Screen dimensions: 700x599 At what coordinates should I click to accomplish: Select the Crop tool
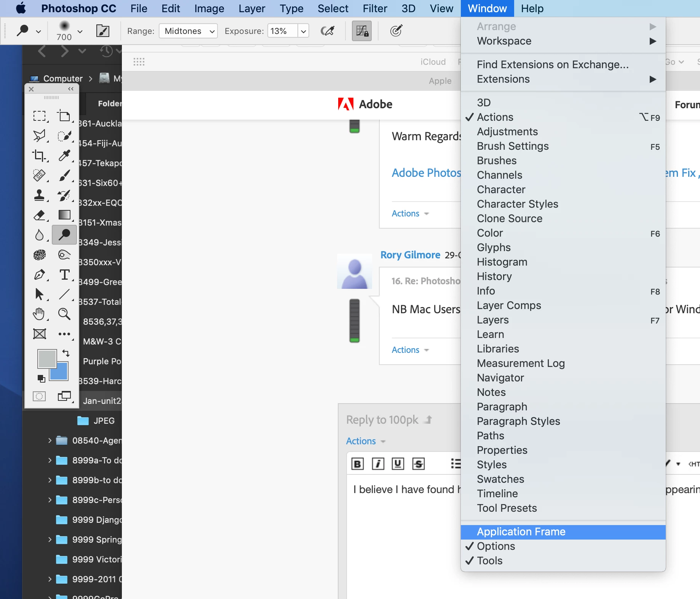point(39,155)
